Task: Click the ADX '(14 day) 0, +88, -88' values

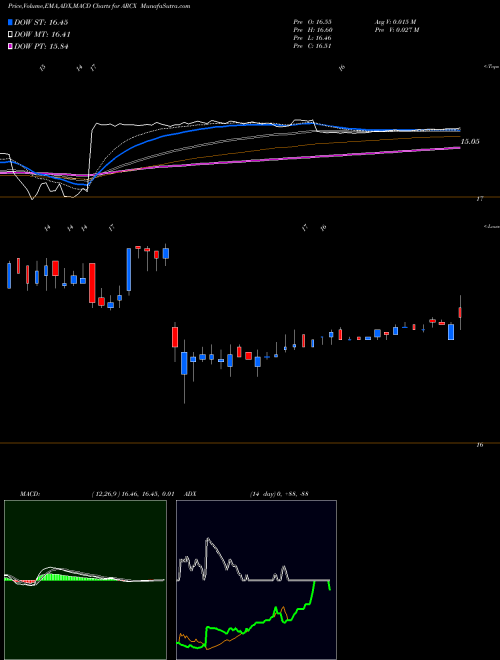Action: click(x=279, y=494)
